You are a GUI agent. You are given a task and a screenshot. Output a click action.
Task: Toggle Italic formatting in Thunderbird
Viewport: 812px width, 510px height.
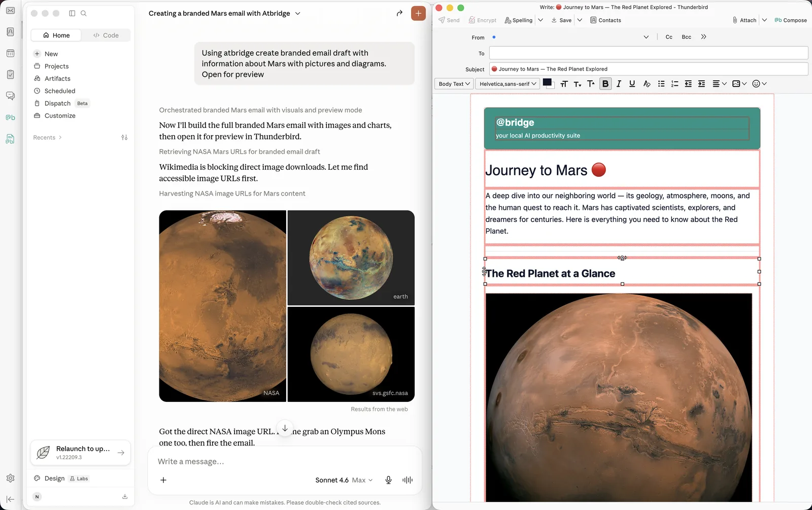(x=619, y=84)
